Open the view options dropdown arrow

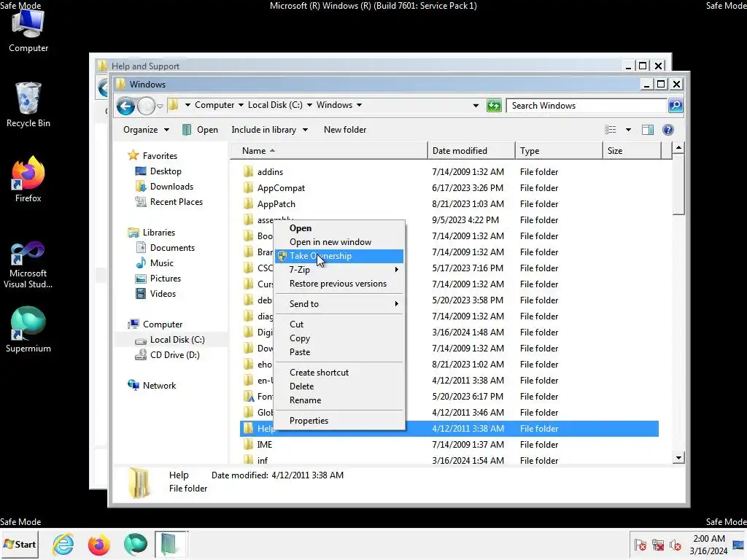pos(628,130)
